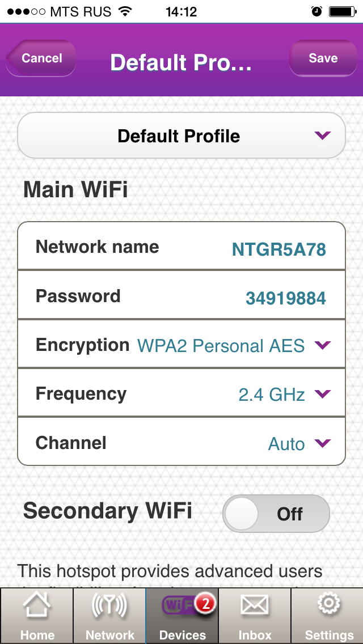The height and width of the screenshot is (644, 363).
Task: Tap the alarm clock status icon
Action: [x=316, y=11]
